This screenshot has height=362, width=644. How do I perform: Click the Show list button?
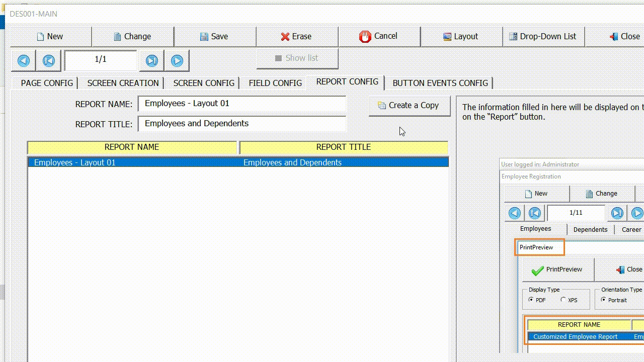[297, 58]
